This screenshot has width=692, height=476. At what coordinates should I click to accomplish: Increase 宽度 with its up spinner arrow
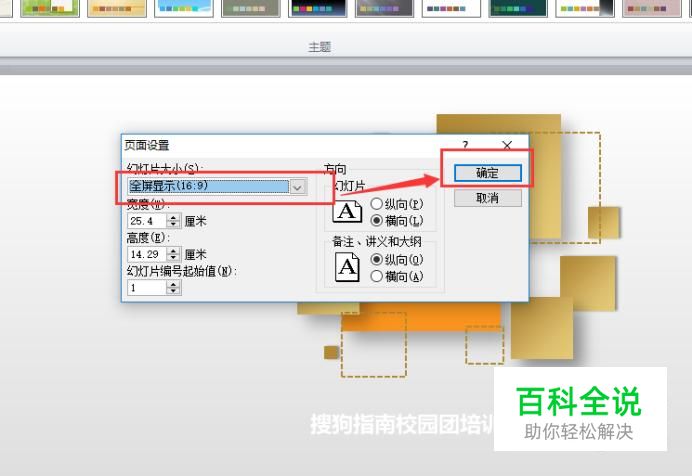tap(173, 217)
